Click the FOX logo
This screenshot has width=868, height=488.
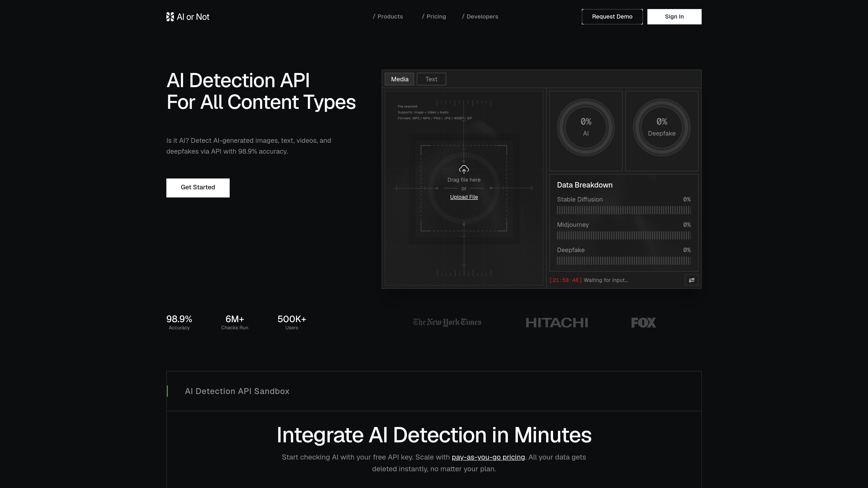coord(644,323)
